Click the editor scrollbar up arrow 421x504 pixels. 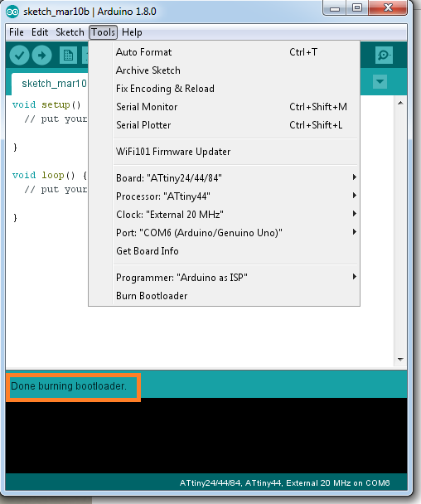[400, 103]
